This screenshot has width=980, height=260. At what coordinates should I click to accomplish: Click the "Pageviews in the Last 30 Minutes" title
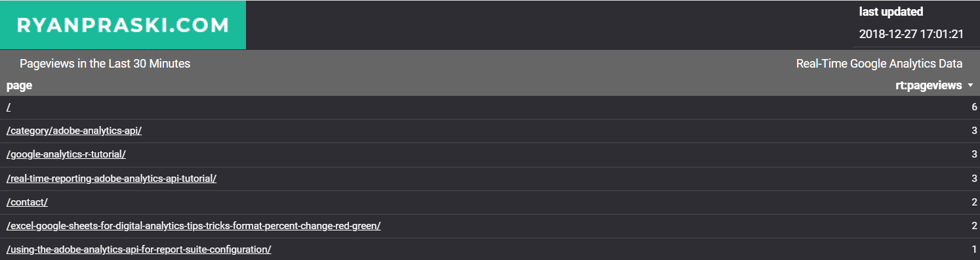(105, 64)
